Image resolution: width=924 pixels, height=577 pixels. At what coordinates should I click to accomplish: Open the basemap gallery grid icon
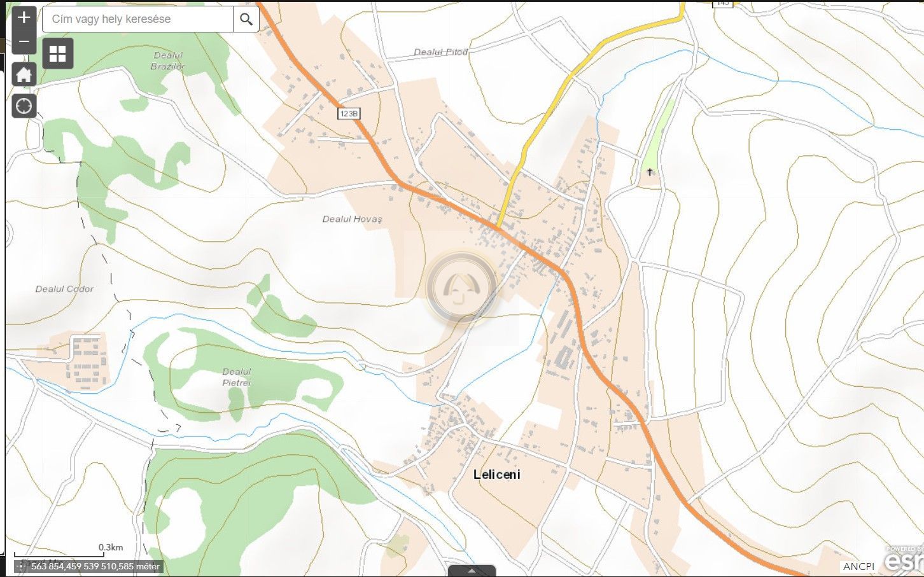tap(58, 53)
